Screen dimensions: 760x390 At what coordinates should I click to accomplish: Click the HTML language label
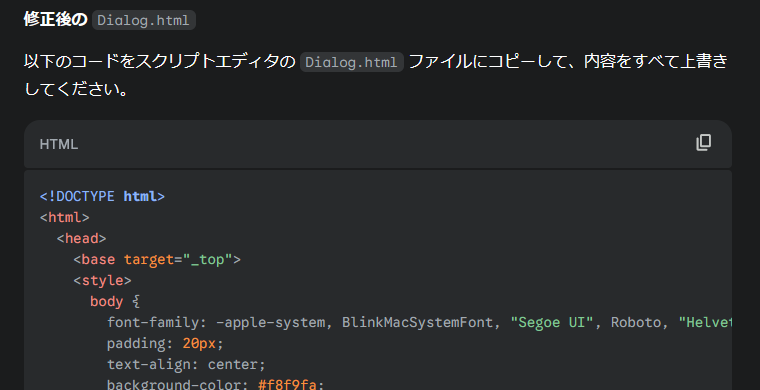(59, 144)
